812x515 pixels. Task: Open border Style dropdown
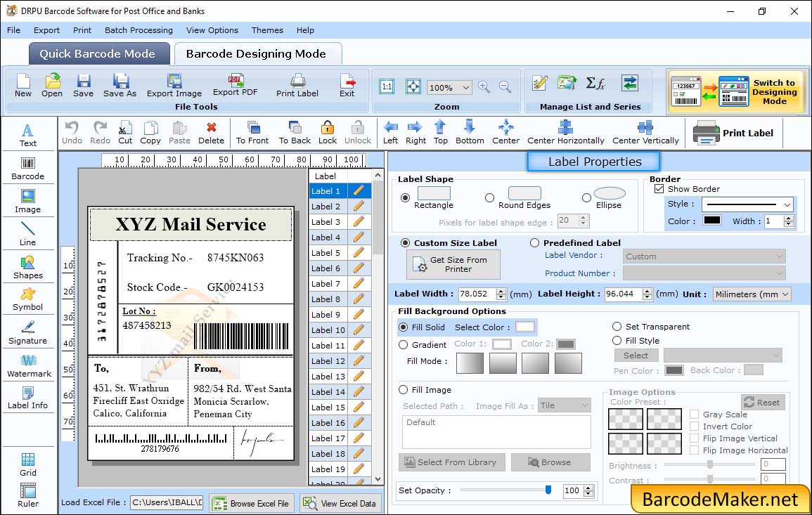click(787, 204)
